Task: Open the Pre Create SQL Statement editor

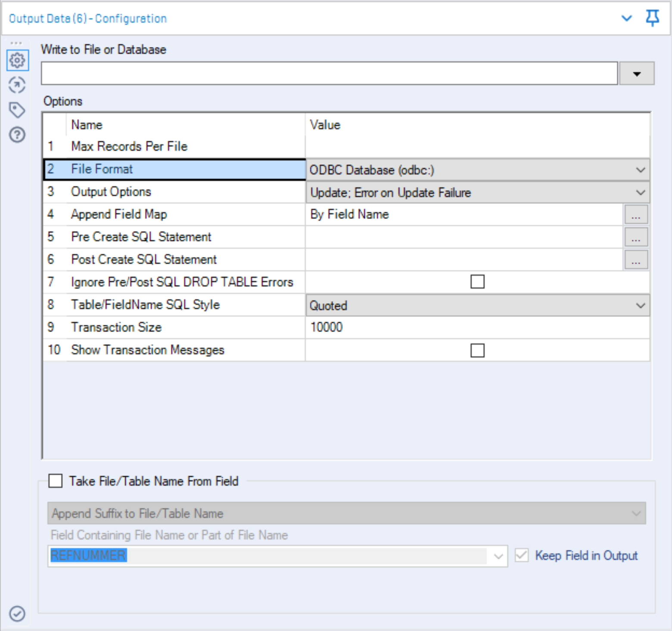Action: (x=636, y=237)
